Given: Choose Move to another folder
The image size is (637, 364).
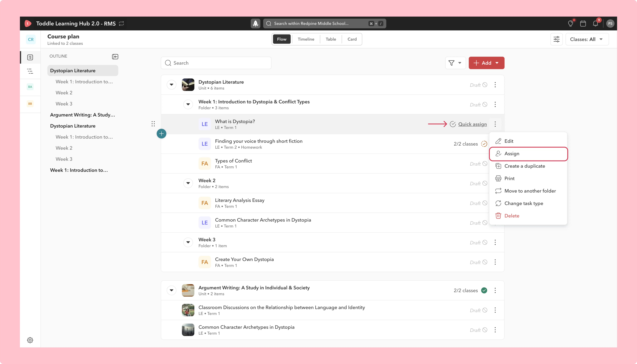Looking at the screenshot, I should coord(528,191).
